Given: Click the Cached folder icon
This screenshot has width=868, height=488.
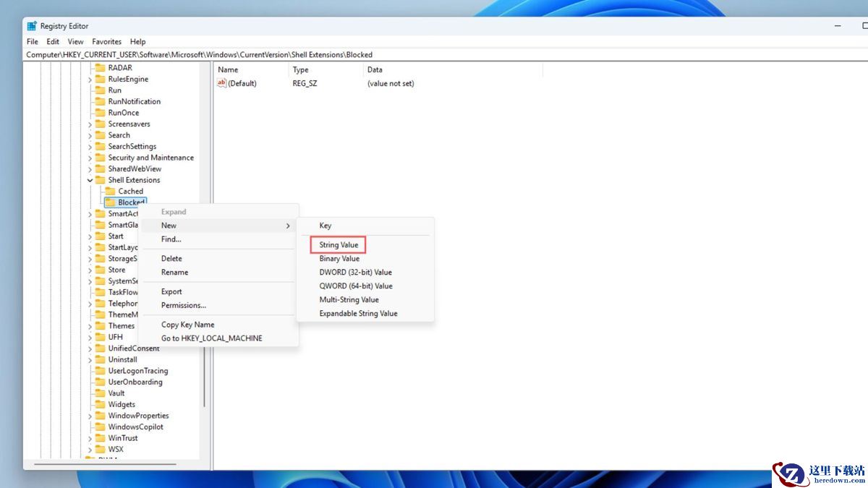Looking at the screenshot, I should [111, 192].
